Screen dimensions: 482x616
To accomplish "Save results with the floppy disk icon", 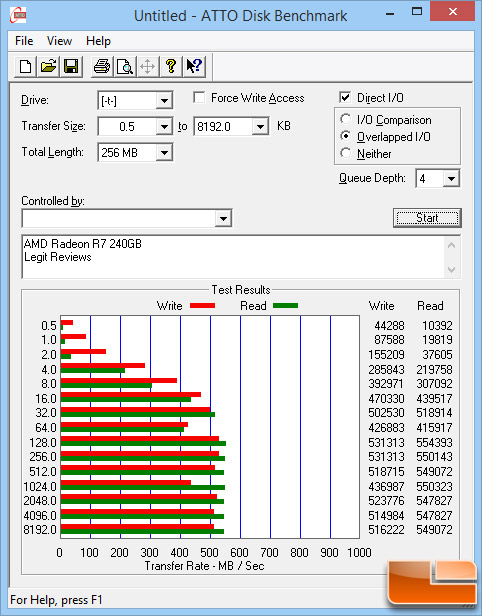I will point(71,66).
